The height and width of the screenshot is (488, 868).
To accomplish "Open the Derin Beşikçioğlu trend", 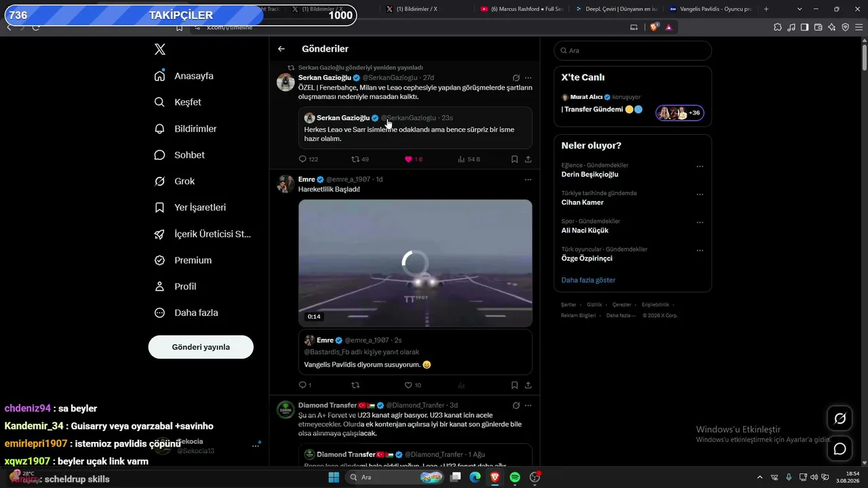I will (x=590, y=174).
